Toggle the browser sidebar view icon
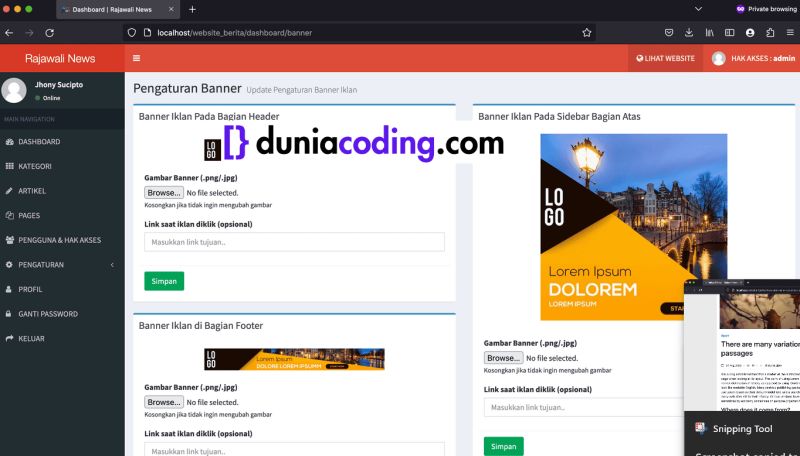This screenshot has height=456, width=800. coord(730,33)
